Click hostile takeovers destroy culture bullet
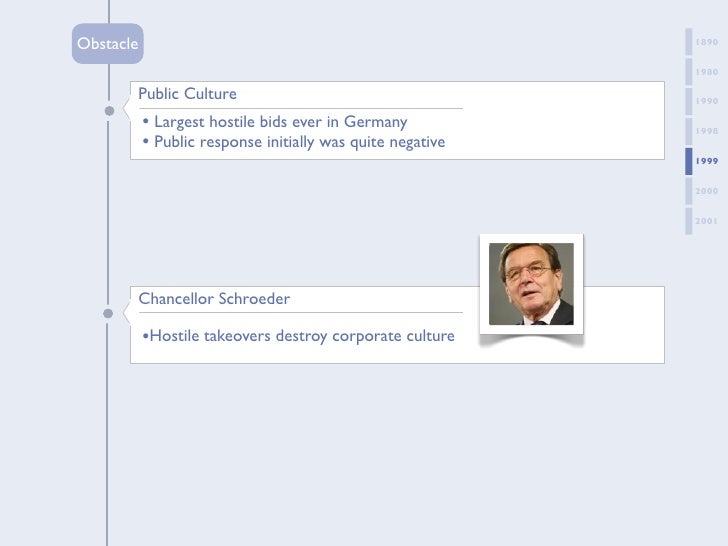This screenshot has width=728, height=546. (x=298, y=336)
